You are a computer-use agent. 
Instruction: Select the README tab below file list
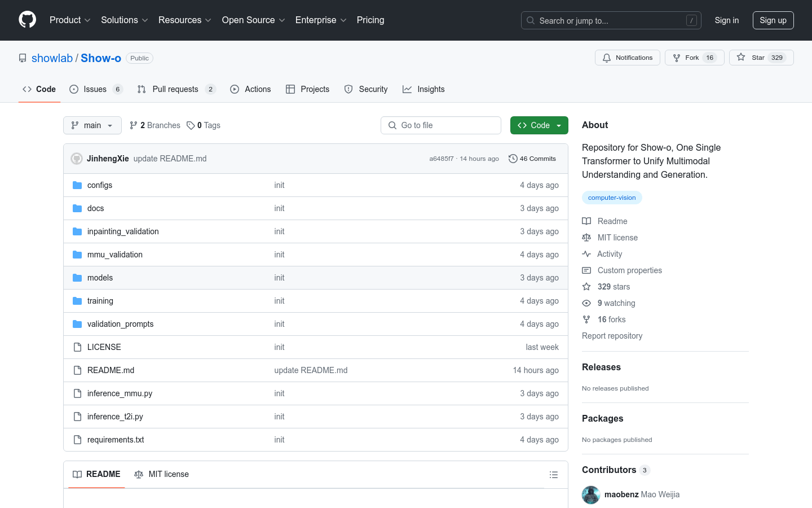tap(96, 474)
